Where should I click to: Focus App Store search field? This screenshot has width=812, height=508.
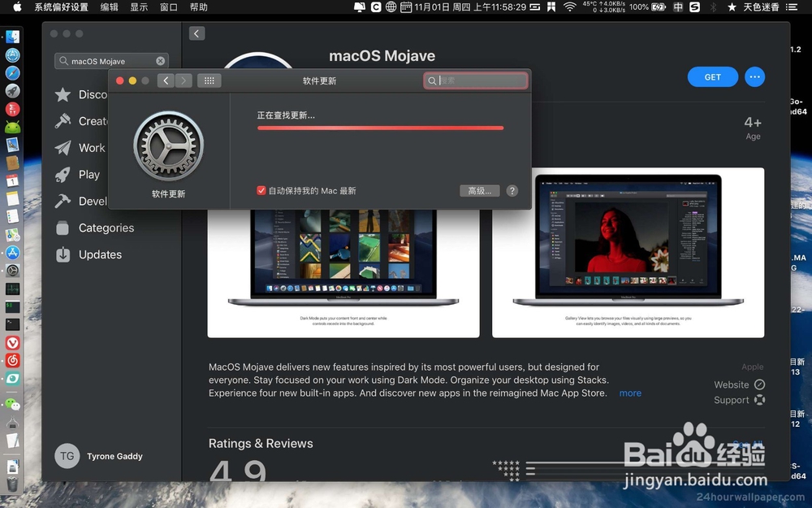point(111,61)
